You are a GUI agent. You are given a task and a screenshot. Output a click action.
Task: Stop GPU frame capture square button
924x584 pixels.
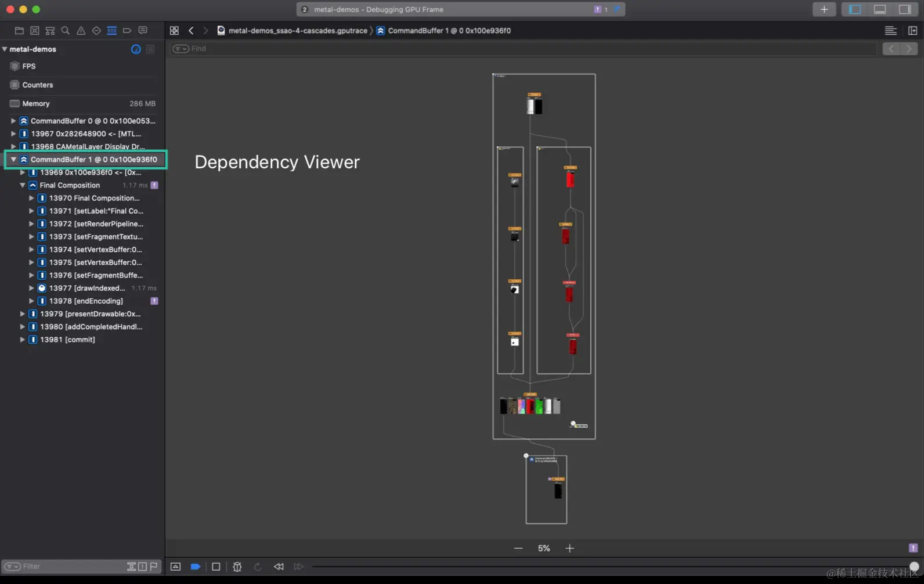click(x=216, y=567)
